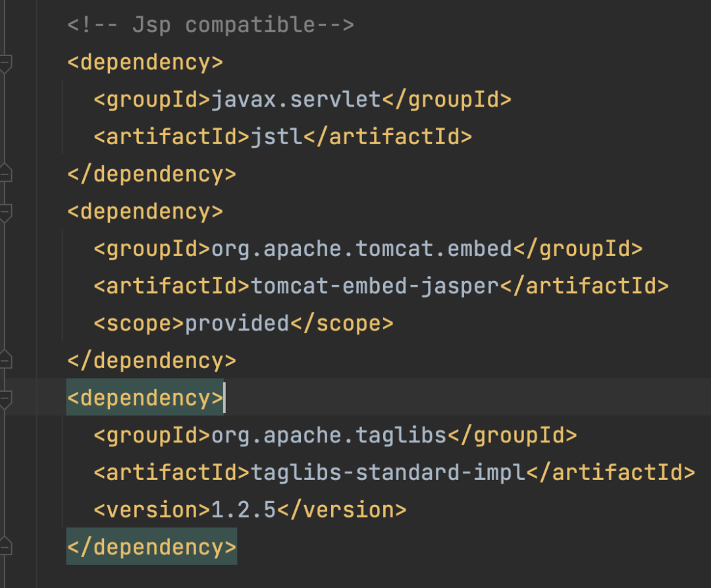Click the first opening dependency tag below the comment
This screenshot has width=711, height=588.
click(145, 63)
